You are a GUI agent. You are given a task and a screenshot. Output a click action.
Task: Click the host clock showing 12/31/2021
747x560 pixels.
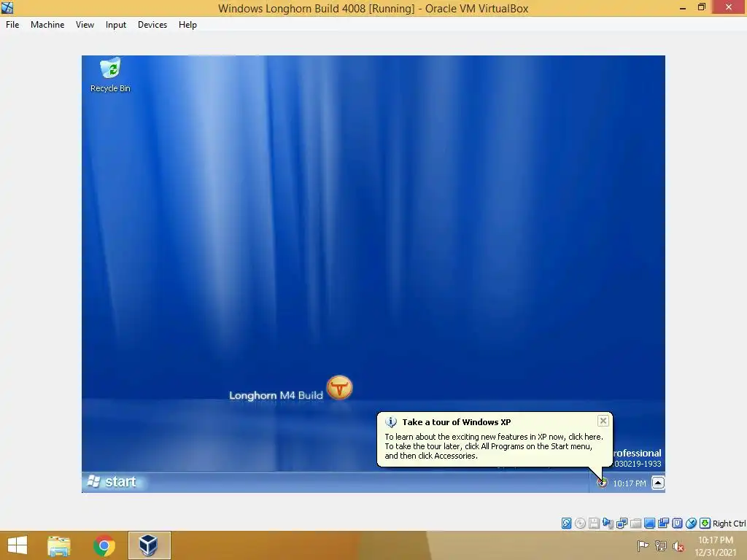716,546
